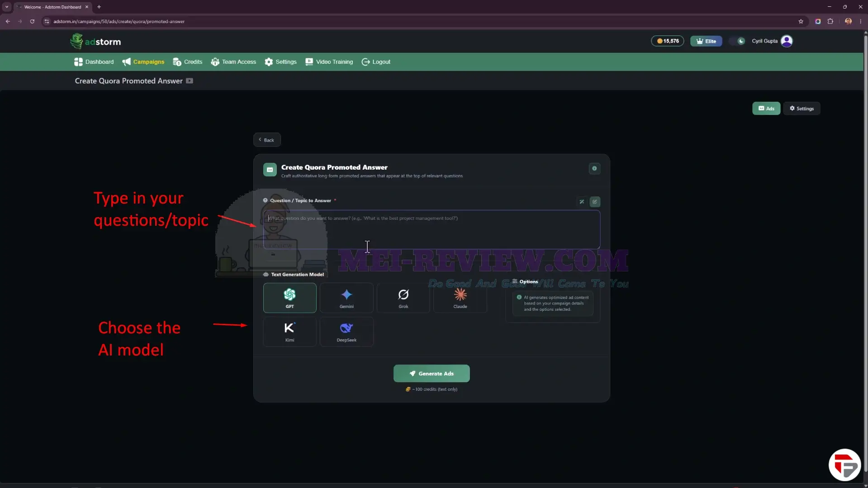Open Settings in the green navigation bar

tap(280, 62)
